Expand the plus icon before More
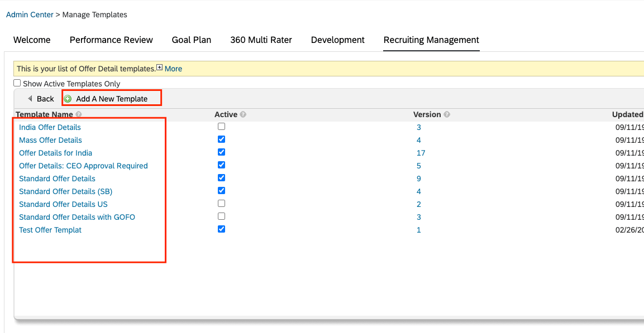Screen dimensions: 644x333 click(x=160, y=67)
